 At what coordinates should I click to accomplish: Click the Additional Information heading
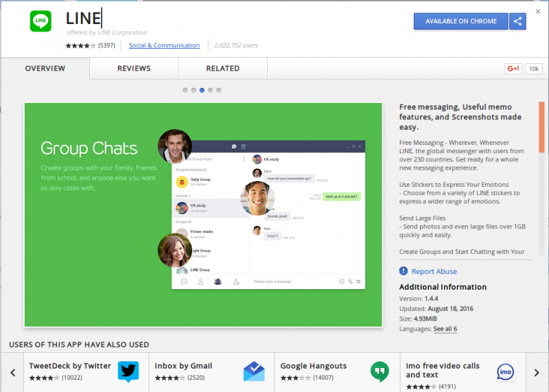(x=443, y=287)
